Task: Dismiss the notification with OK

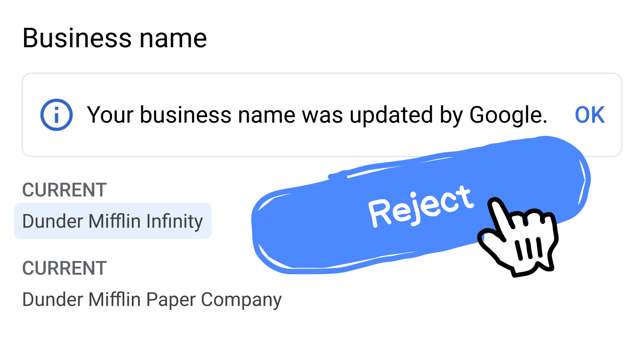Action: [x=590, y=115]
